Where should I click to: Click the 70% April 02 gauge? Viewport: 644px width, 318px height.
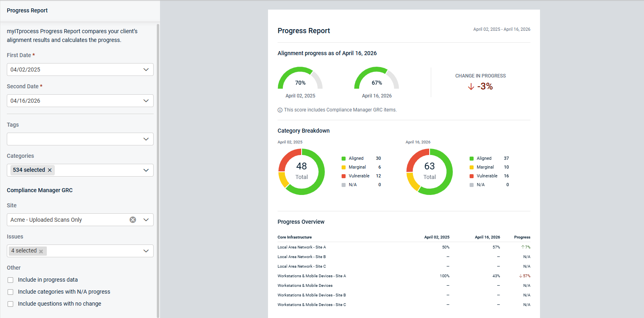click(x=300, y=78)
